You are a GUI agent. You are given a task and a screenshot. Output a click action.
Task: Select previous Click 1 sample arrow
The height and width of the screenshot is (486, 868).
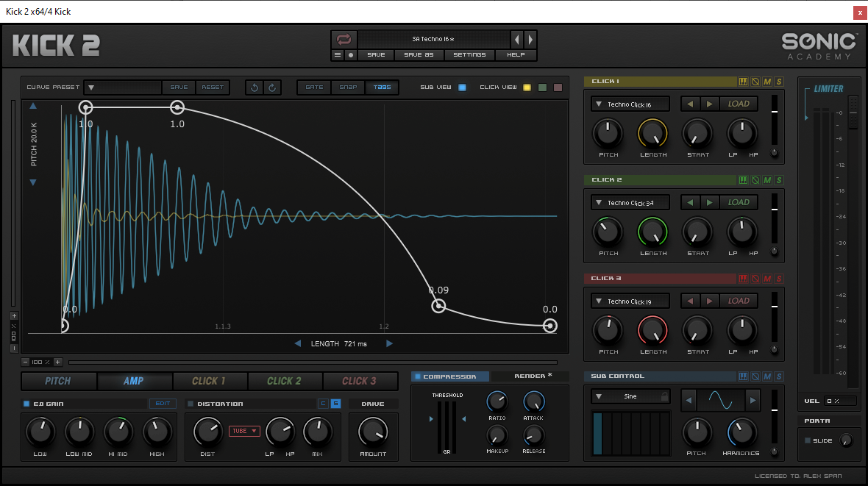click(x=690, y=104)
